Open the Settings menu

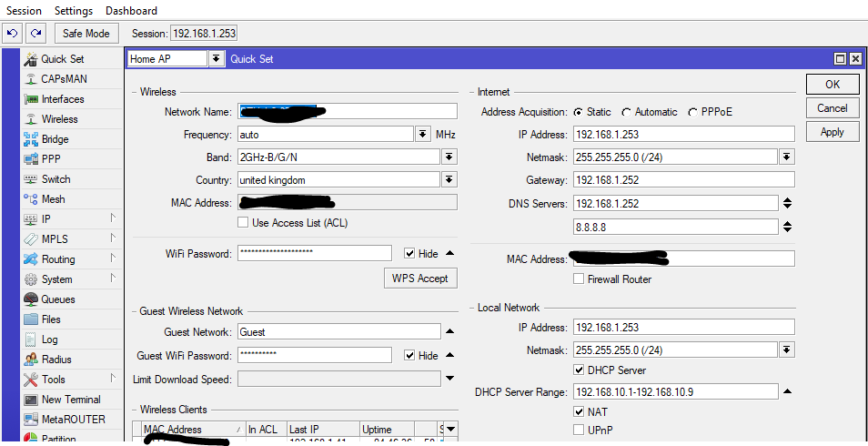[74, 11]
